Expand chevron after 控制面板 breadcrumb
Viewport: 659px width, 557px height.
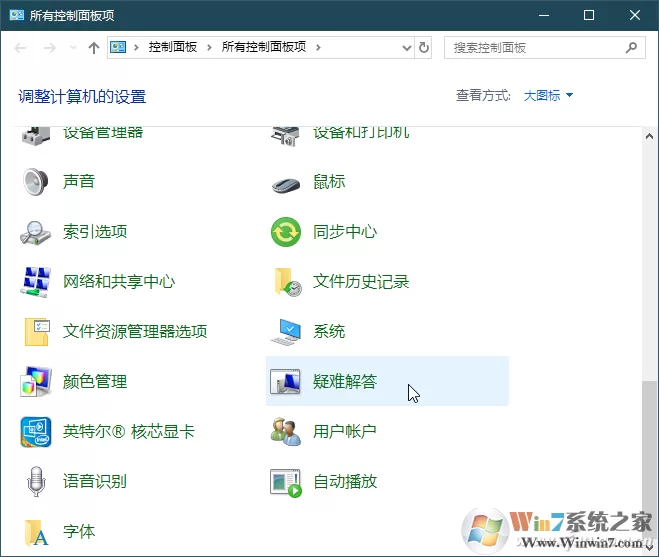pos(209,47)
